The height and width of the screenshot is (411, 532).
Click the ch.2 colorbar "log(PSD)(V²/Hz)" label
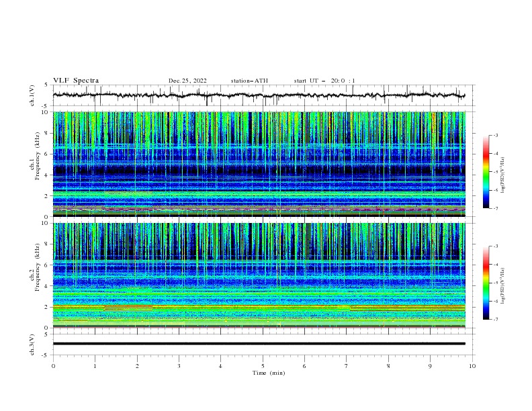point(503,285)
